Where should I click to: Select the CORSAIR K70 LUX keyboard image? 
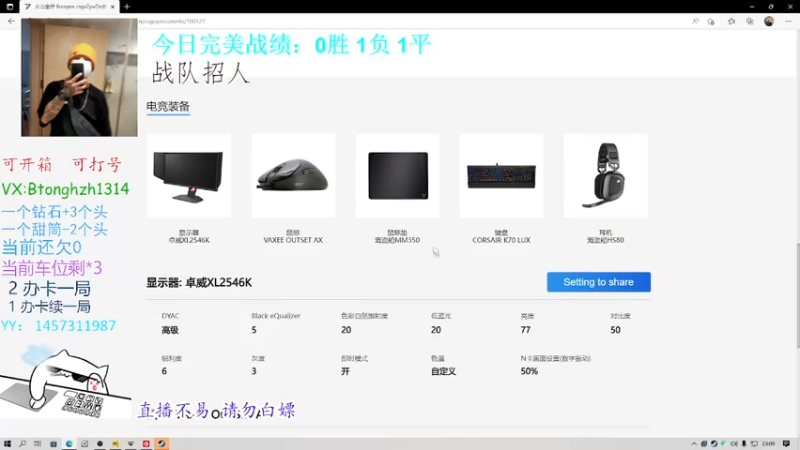pos(501,176)
